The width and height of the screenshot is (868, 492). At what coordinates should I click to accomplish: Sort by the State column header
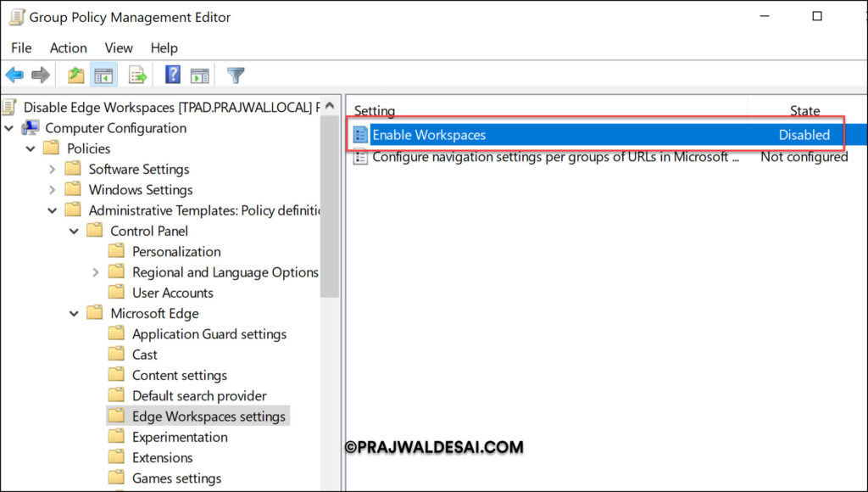pos(804,110)
